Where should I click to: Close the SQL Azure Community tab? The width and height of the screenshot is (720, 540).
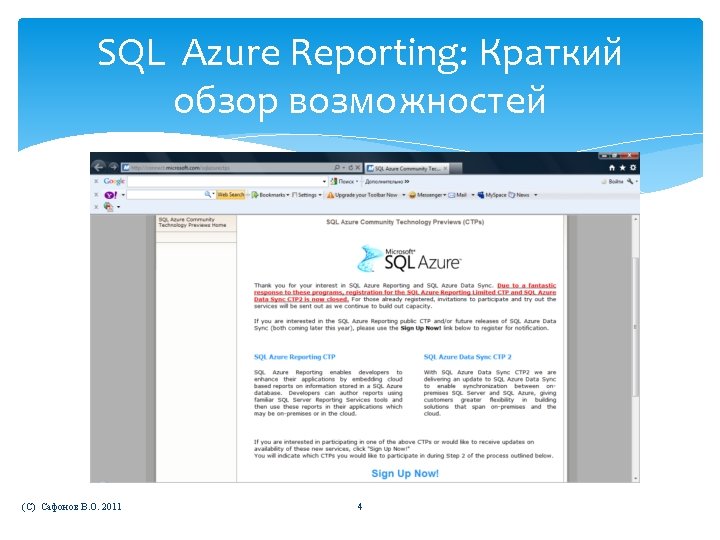pos(444,169)
